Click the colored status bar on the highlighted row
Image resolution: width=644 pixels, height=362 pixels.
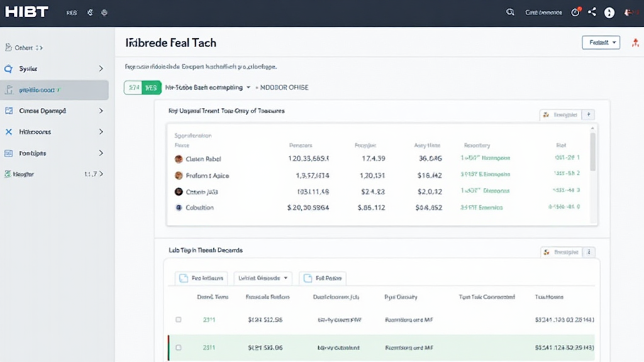coord(169,347)
